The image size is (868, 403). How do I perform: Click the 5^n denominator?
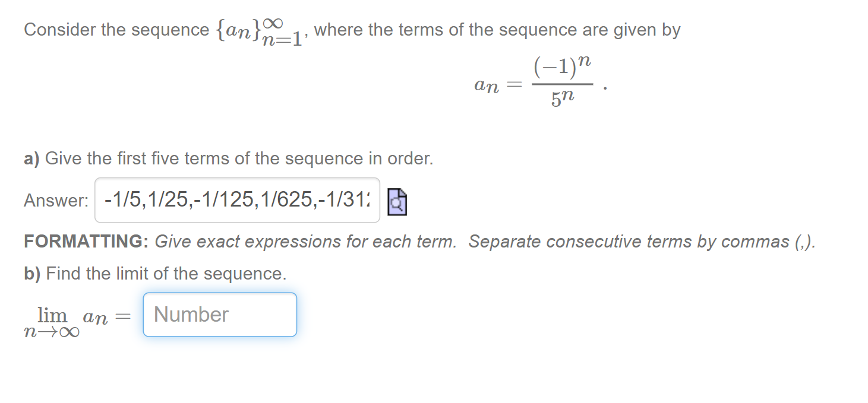pos(562,98)
